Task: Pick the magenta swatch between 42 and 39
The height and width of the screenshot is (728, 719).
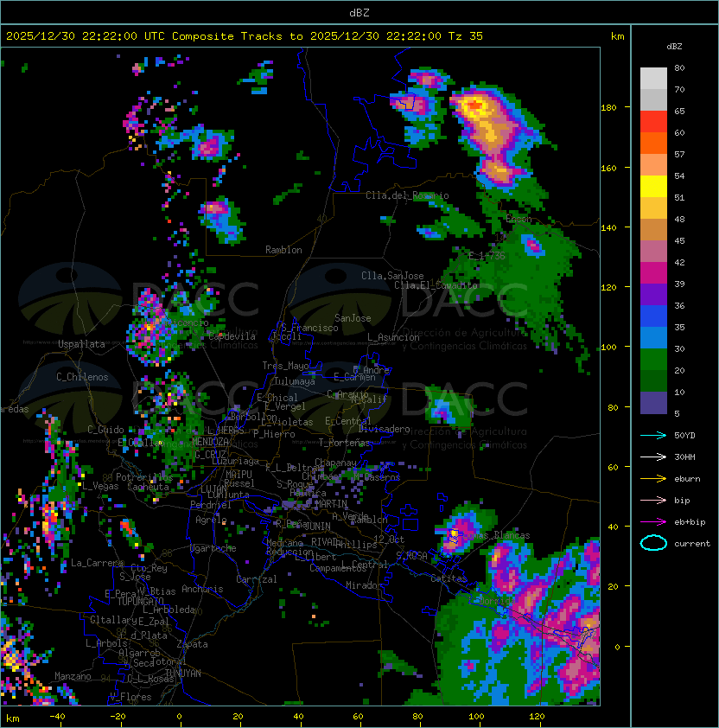Action: 653,273
